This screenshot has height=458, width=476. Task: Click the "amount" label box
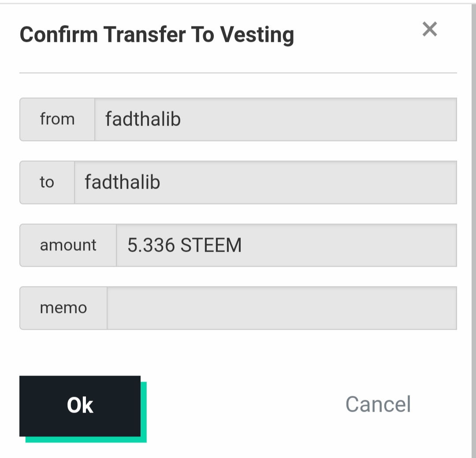click(x=68, y=245)
